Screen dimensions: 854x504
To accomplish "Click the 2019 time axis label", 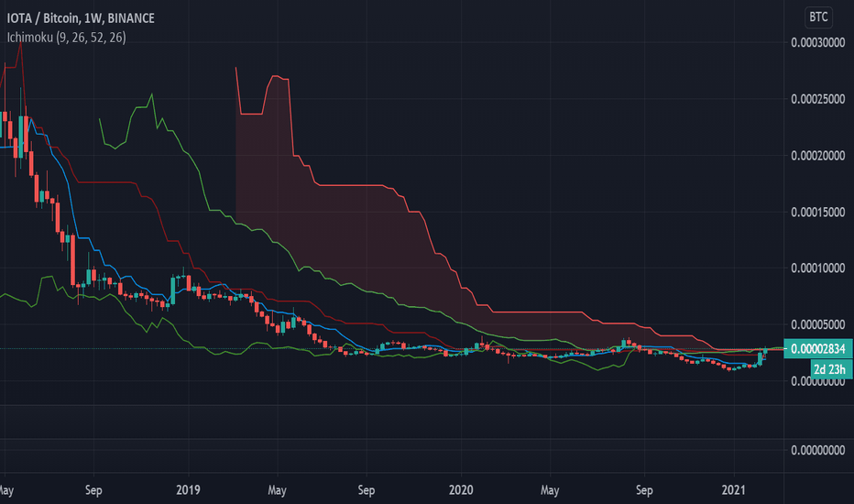I will pos(189,490).
